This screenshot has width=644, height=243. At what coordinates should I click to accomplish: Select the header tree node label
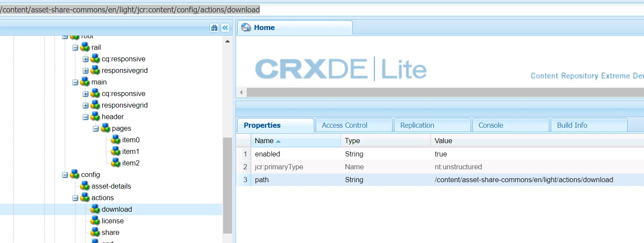click(x=113, y=117)
